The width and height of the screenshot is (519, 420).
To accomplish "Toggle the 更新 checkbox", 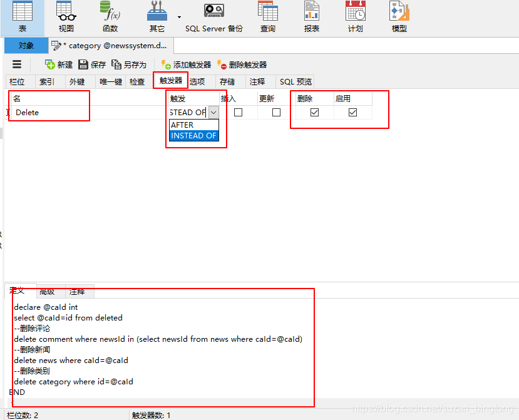I will 276,113.
